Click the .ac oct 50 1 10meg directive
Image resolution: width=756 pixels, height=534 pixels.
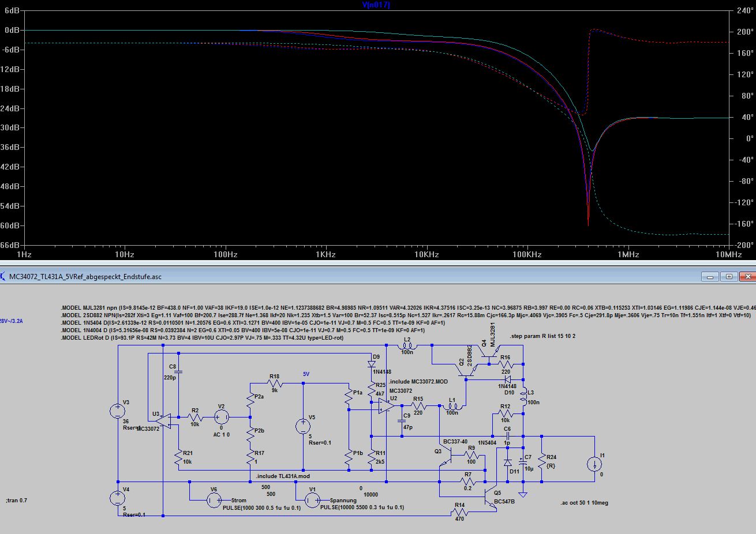pyautogui.click(x=584, y=503)
